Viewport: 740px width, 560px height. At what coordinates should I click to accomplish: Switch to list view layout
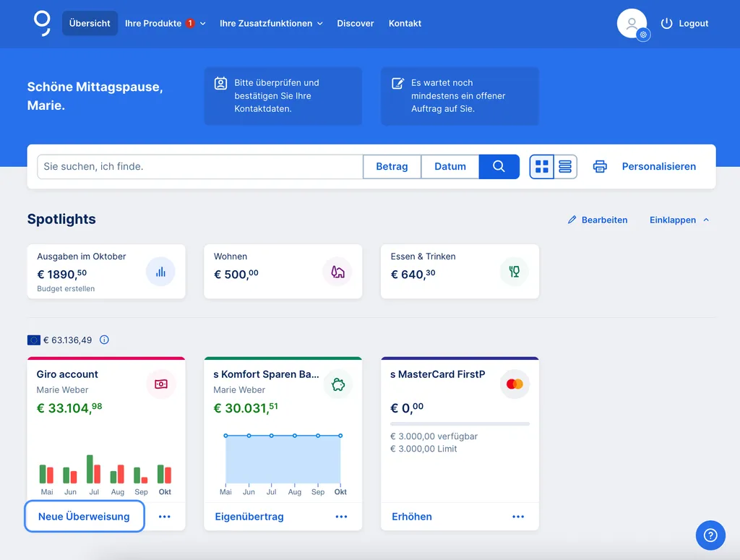(x=564, y=166)
